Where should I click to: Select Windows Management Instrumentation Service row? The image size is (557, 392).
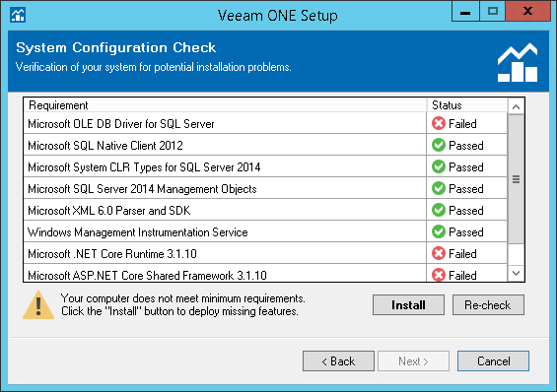point(265,231)
